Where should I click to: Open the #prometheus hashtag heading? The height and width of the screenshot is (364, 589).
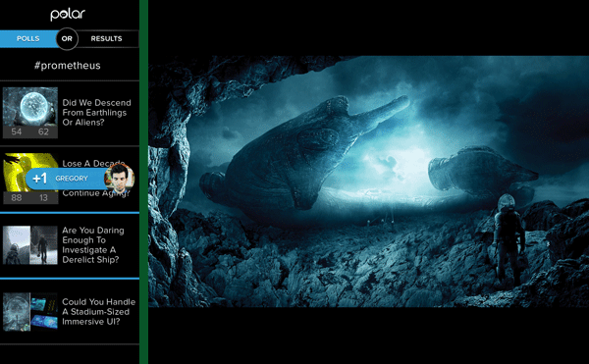coord(68,66)
